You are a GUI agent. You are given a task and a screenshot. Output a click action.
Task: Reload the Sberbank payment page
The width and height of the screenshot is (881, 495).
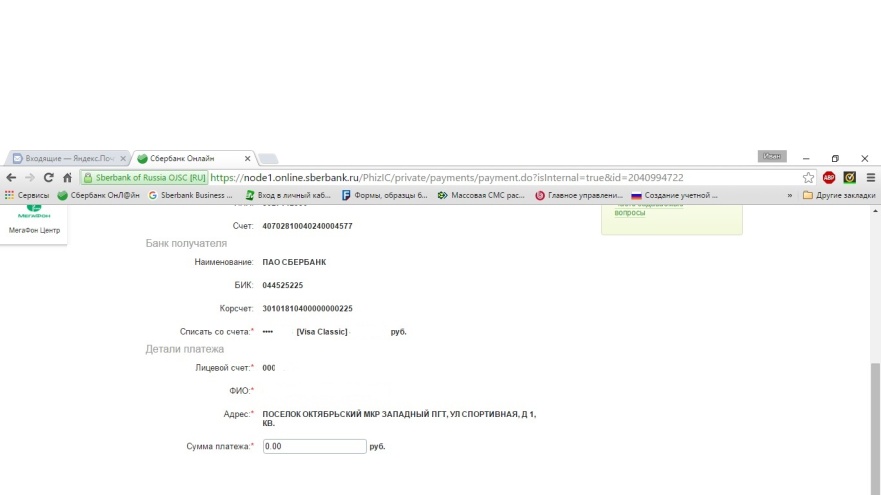(x=48, y=177)
